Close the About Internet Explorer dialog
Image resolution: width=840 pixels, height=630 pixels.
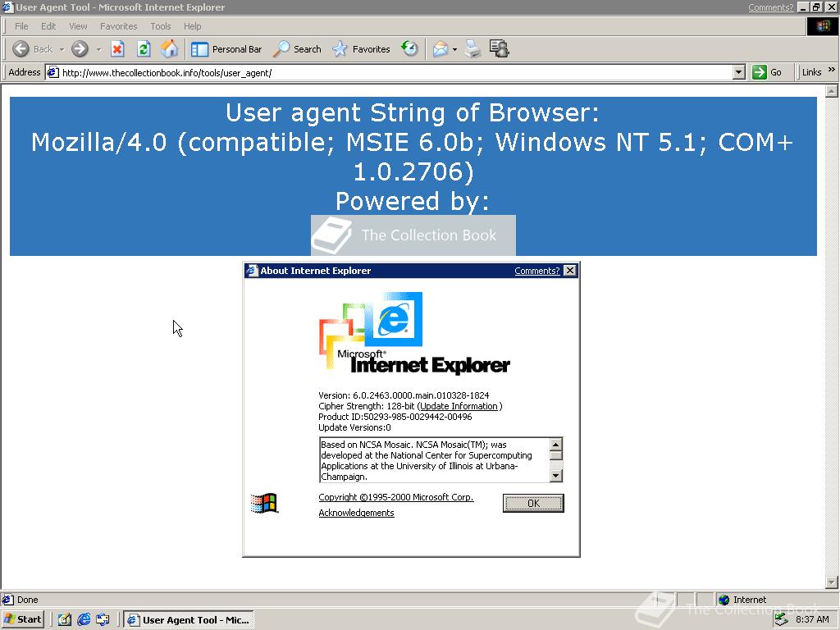(x=570, y=271)
